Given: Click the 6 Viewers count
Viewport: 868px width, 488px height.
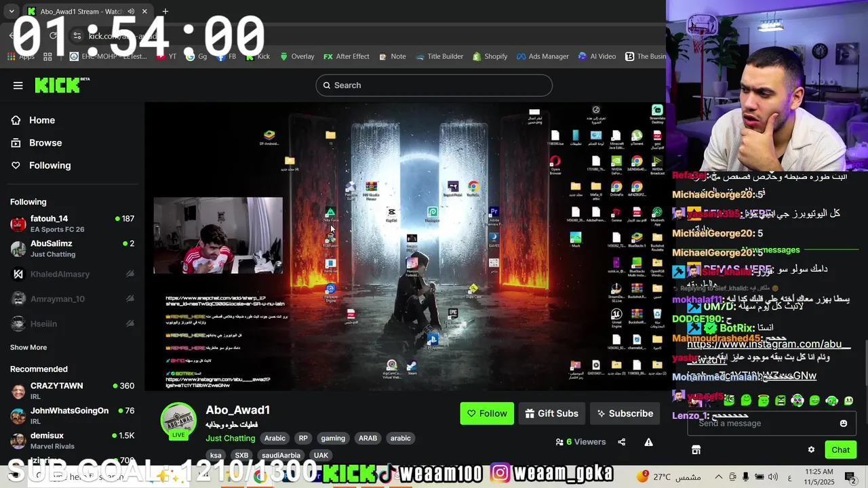Looking at the screenshot, I should (580, 442).
